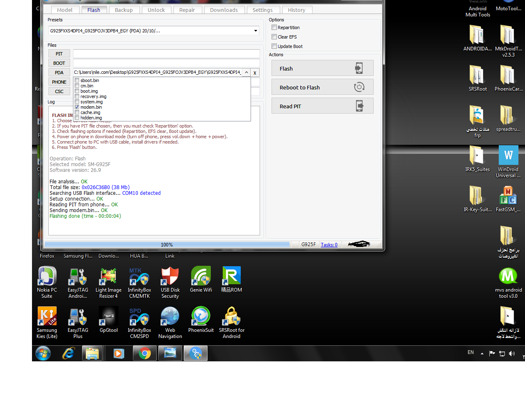Launch EasyJTAG Android shortcut
The width and height of the screenshot is (525, 420).
pyautogui.click(x=78, y=282)
